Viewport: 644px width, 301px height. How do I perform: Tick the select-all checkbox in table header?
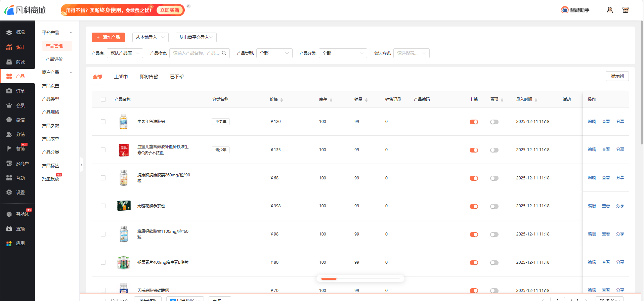(103, 99)
